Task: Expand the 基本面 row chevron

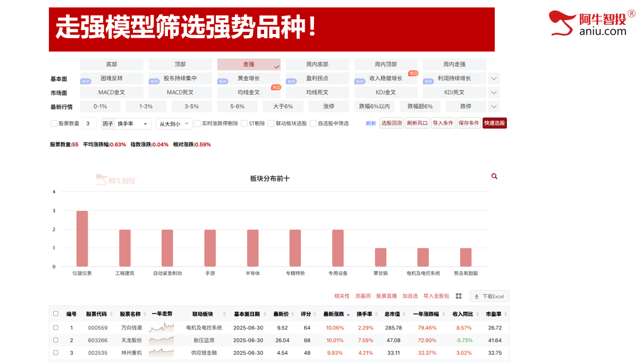Action: point(494,79)
